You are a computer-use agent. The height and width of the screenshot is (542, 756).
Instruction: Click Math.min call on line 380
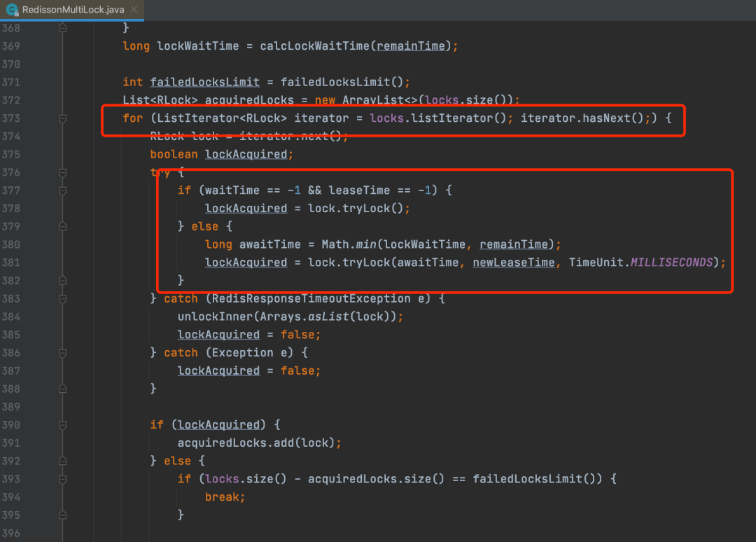[349, 244]
